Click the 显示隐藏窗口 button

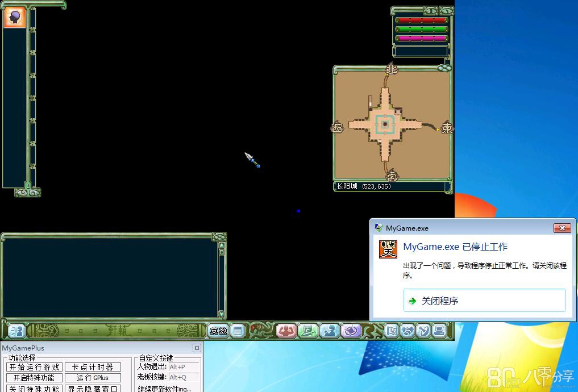pyautogui.click(x=93, y=389)
